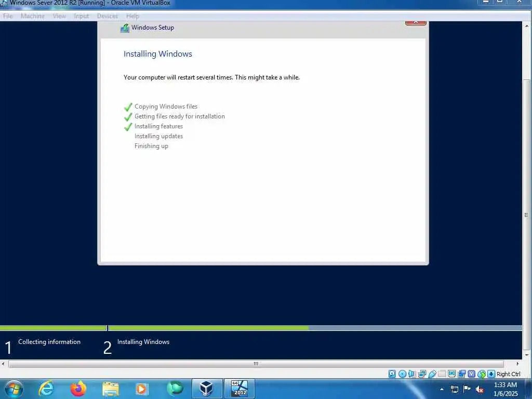Close the Windows Setup dialog
532x399 pixels.
click(x=416, y=23)
